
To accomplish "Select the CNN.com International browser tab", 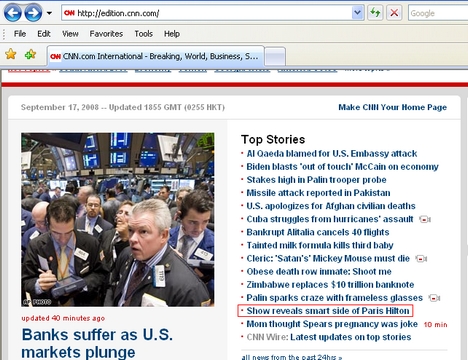I will (156, 56).
